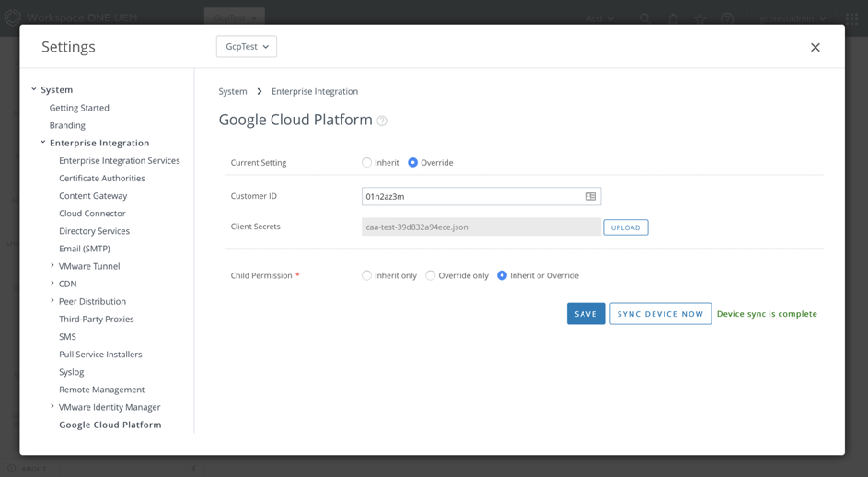868x477 pixels.
Task: Choose Override only child permission
Action: point(430,275)
